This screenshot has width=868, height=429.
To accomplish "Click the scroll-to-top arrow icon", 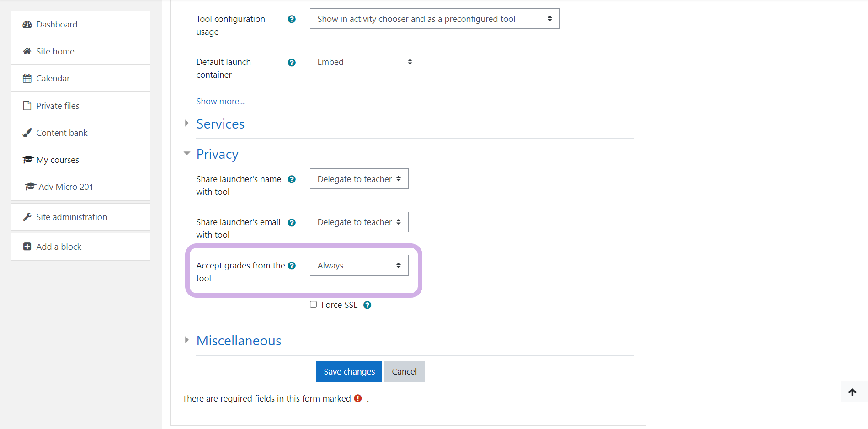I will [852, 392].
